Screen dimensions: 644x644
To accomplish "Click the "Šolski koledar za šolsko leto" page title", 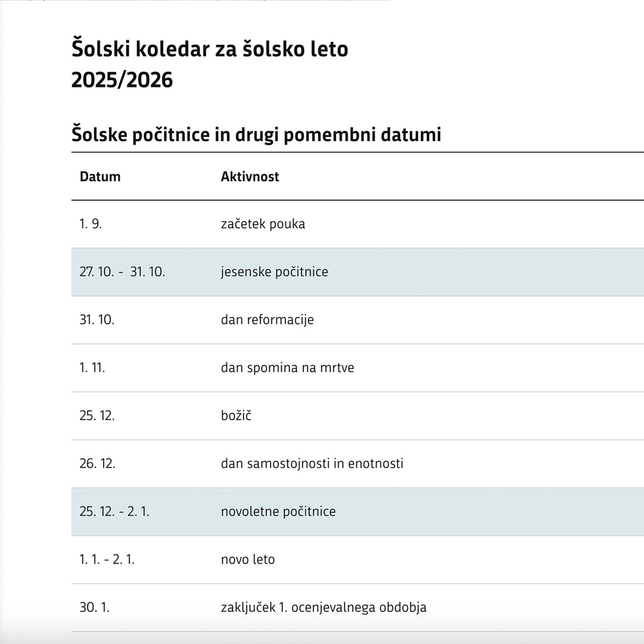I will point(210,49).
